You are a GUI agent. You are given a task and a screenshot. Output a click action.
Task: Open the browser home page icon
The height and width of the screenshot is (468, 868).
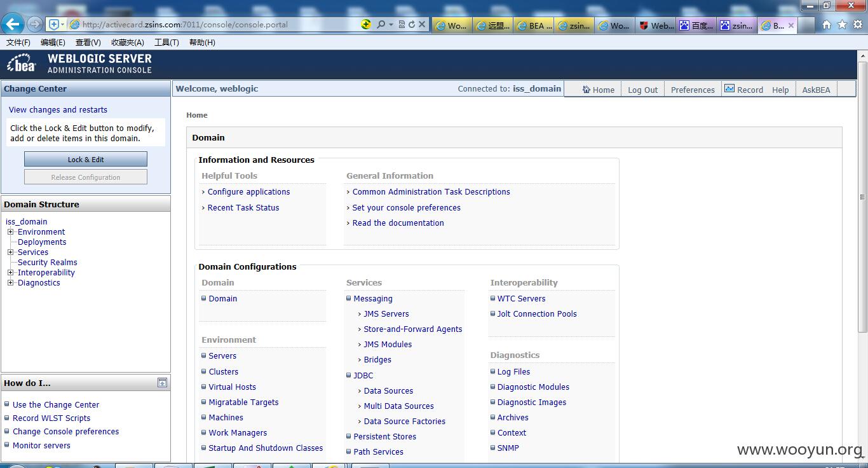827,25
